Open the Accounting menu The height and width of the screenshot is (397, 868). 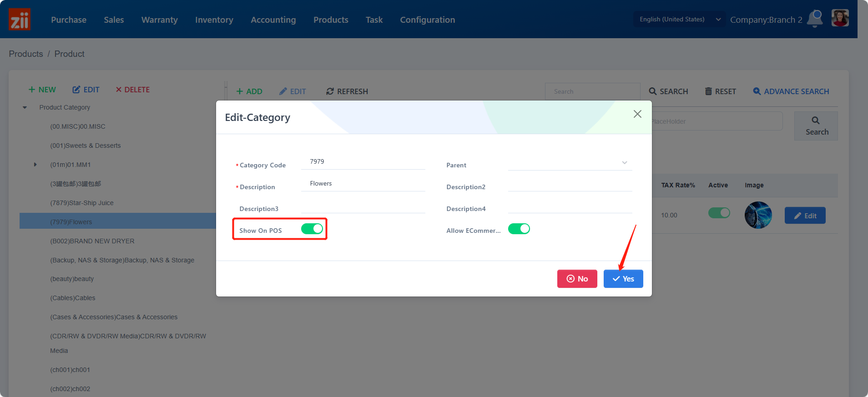coord(273,20)
